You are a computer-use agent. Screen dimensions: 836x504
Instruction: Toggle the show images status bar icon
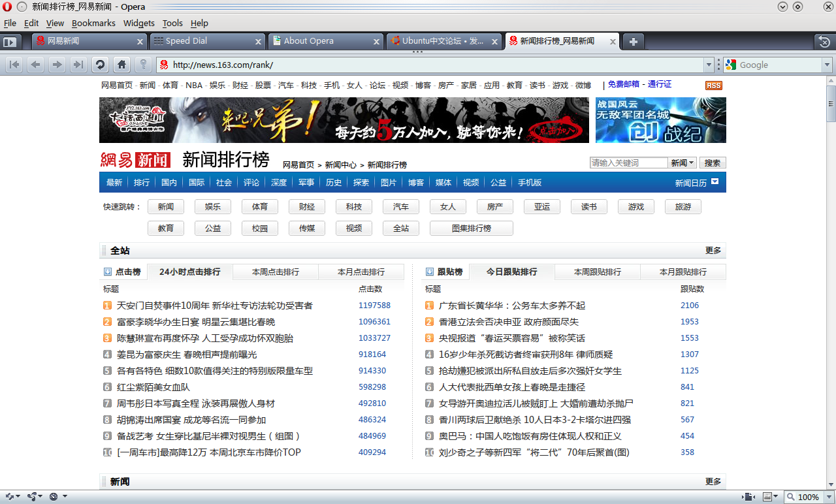(x=767, y=497)
